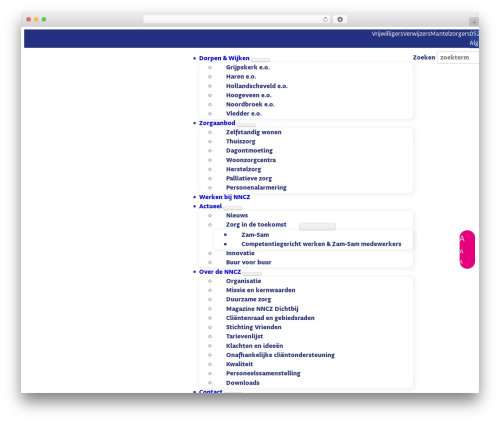Image resolution: width=500 pixels, height=423 pixels.
Task: Open the Actueel menu item
Action: coord(210,206)
